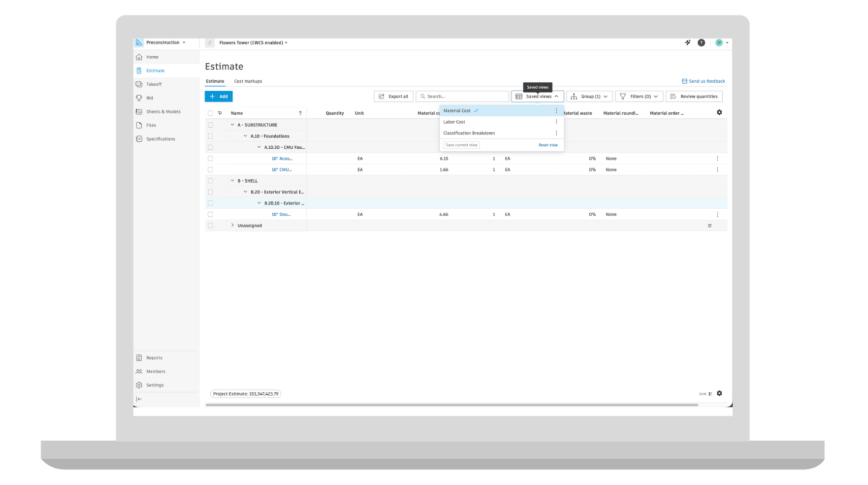Viewport: 868px width, 485px height.
Task: Check the B - SHELL row checkbox
Action: [210, 181]
